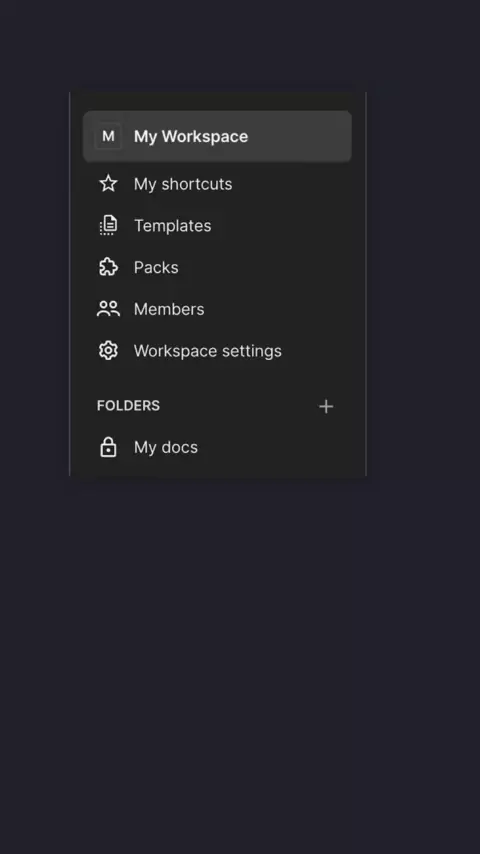The width and height of the screenshot is (480, 854).
Task: Click the sidebar's right edge divider line
Action: point(366,284)
